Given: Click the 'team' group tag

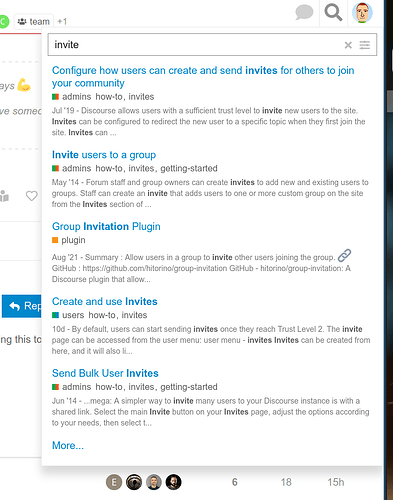Looking at the screenshot, I should coord(34,22).
